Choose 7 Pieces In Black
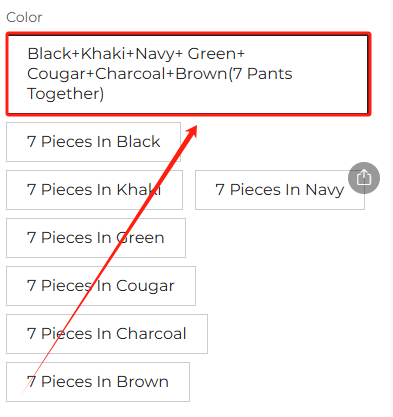 coord(93,142)
